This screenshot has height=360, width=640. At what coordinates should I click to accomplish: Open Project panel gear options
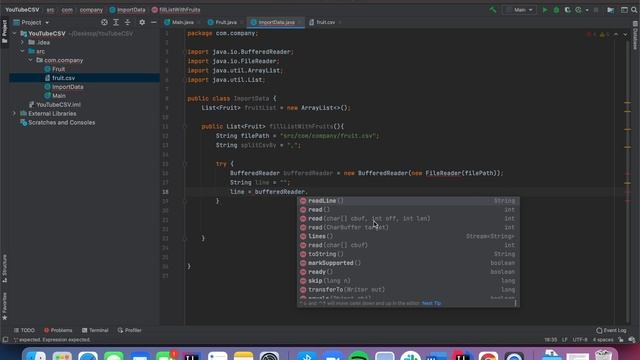142,22
